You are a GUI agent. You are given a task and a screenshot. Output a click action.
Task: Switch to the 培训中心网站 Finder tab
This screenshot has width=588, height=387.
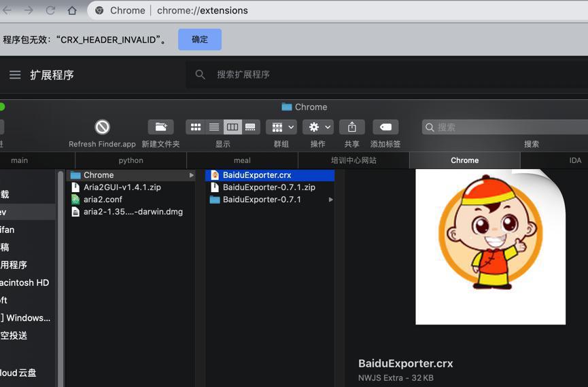pos(353,160)
